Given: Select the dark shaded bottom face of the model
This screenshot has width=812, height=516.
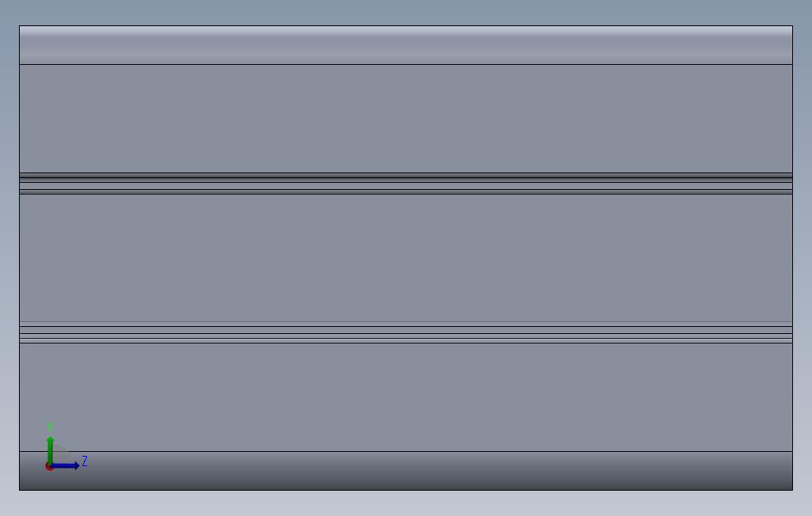Looking at the screenshot, I should point(406,471).
